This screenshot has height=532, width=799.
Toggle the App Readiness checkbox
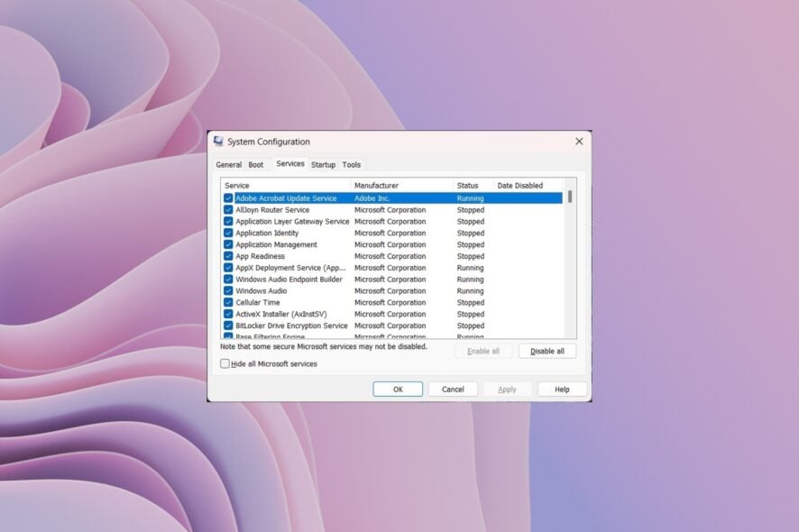(228, 256)
